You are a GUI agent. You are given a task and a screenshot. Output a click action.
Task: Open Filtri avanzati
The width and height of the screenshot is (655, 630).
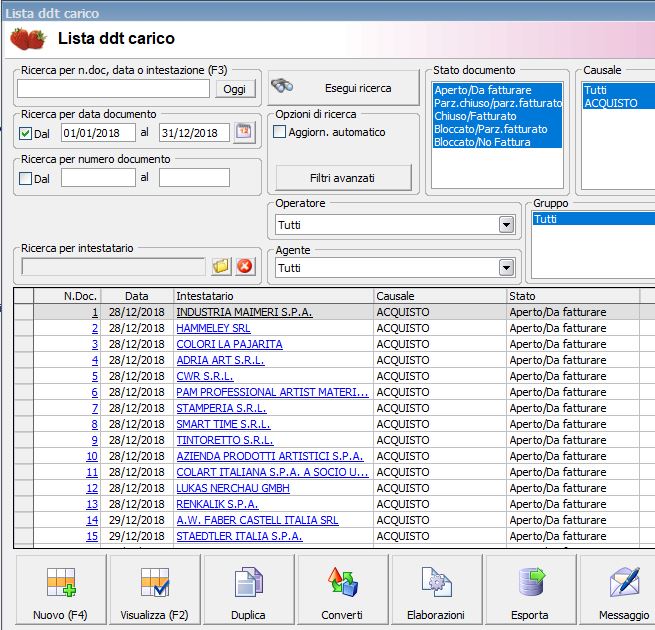coord(343,178)
